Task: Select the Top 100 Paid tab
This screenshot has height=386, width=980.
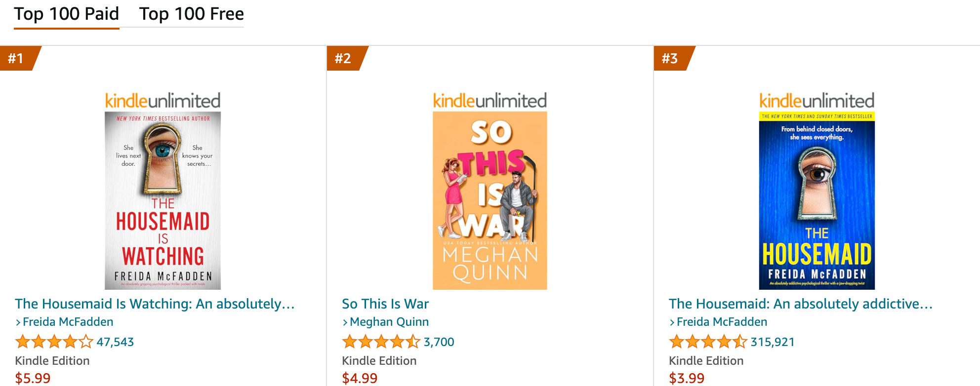Action: click(67, 14)
